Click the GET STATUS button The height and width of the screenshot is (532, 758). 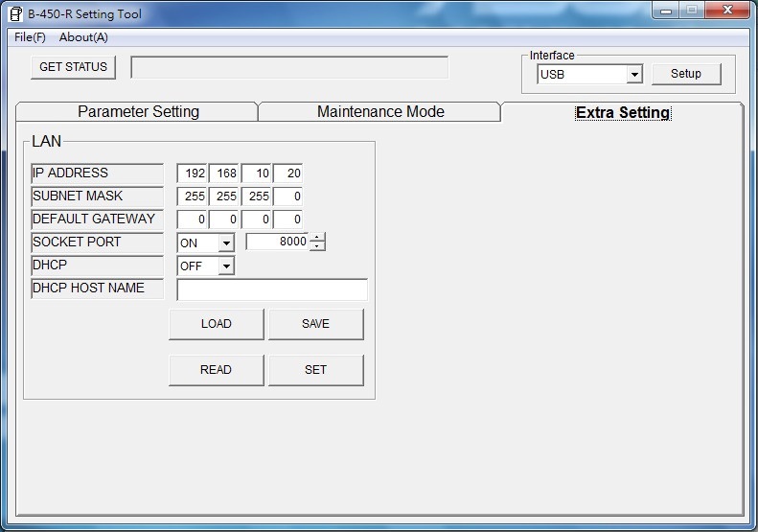[x=74, y=67]
